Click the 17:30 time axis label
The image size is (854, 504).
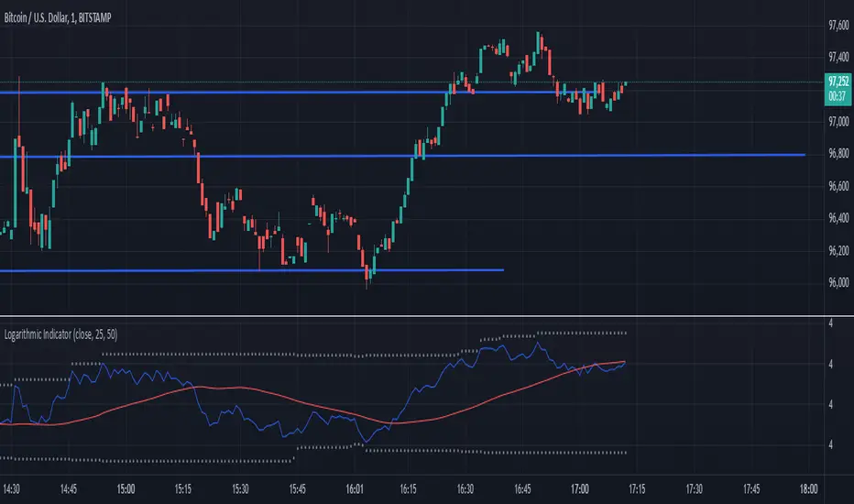click(694, 488)
